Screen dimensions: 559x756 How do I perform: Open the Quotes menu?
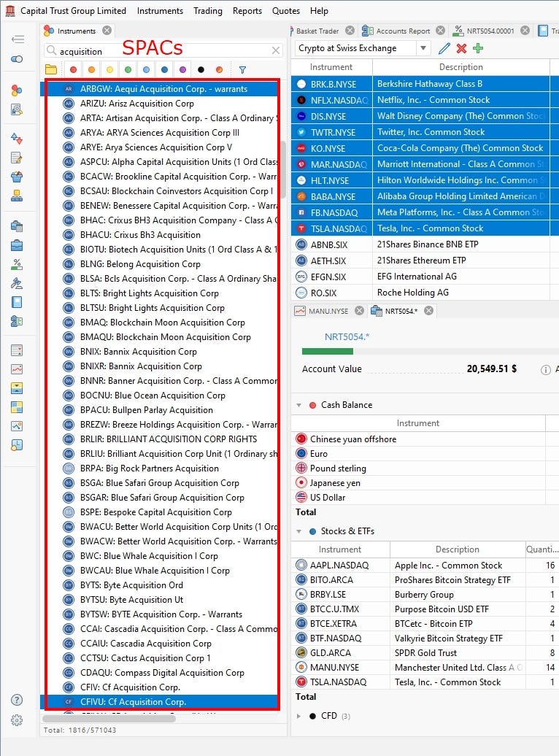tap(286, 11)
